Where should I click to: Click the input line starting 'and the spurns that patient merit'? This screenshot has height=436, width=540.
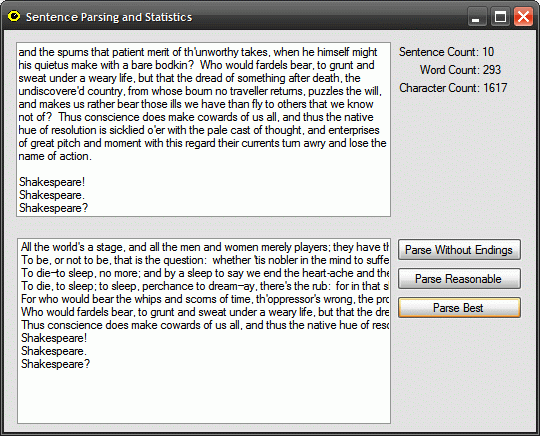tap(198, 52)
